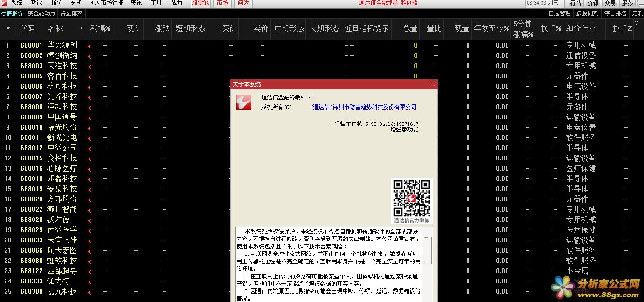
Task: Open the 功能 menu
Action: click(x=37, y=3)
